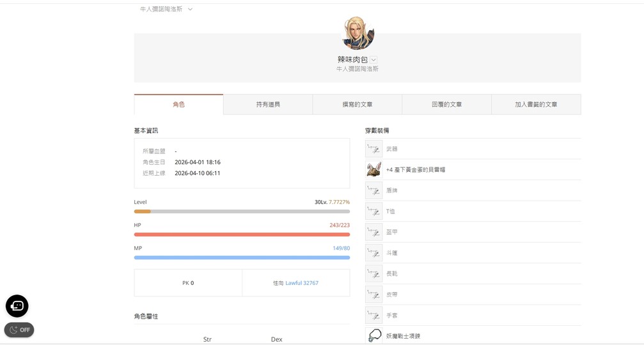Click the empty 長靴 boots slot icon
This screenshot has width=644, height=345.
tap(373, 273)
